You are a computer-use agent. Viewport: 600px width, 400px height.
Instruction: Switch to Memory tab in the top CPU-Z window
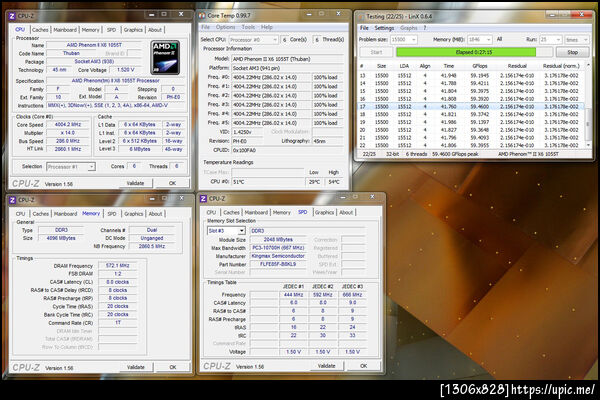tap(90, 30)
